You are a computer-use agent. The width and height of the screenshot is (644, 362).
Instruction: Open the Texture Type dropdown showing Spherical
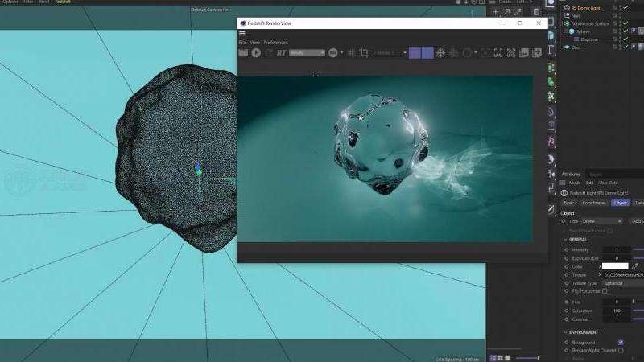(x=623, y=283)
